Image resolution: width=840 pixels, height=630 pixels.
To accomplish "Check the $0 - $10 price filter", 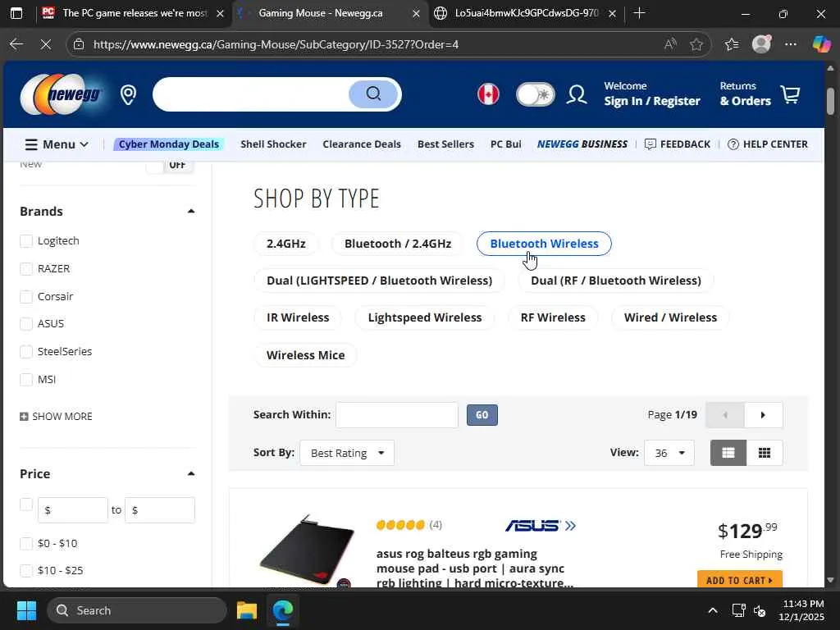I will 26,543.
